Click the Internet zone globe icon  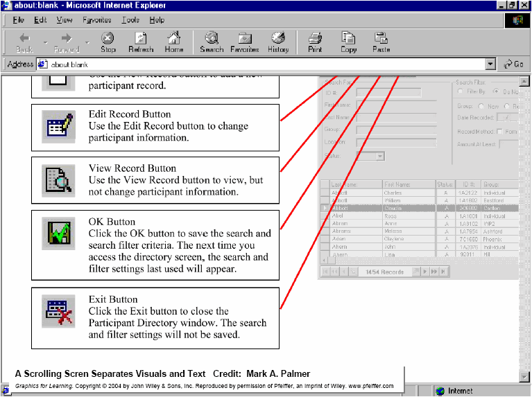pos(440,391)
